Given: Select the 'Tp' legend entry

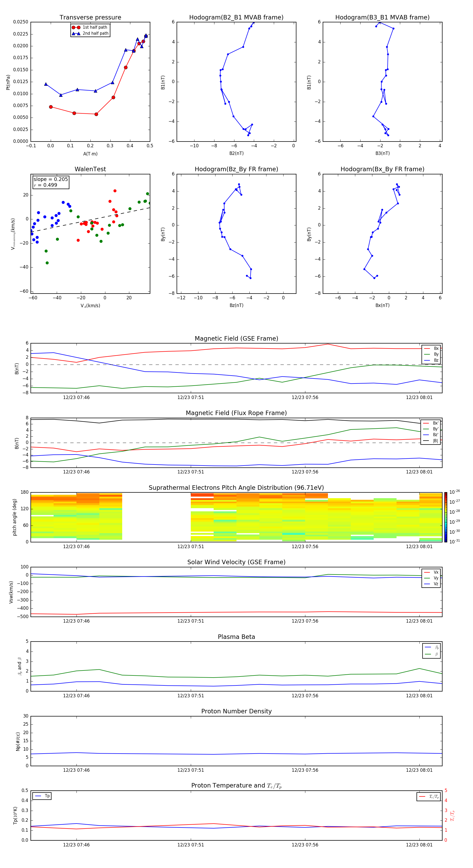Looking at the screenshot, I should pyautogui.click(x=42, y=796).
